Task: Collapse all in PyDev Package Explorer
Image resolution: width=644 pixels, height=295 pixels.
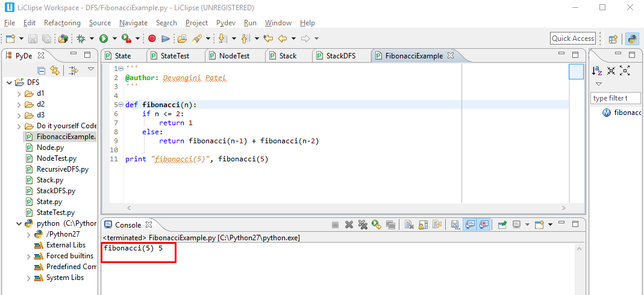Action: click(42, 70)
